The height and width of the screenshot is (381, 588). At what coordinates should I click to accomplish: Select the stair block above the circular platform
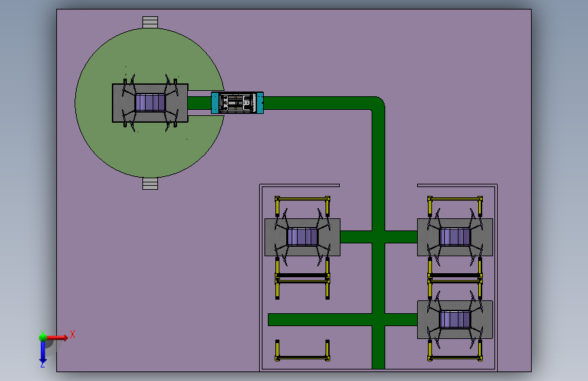[150, 22]
